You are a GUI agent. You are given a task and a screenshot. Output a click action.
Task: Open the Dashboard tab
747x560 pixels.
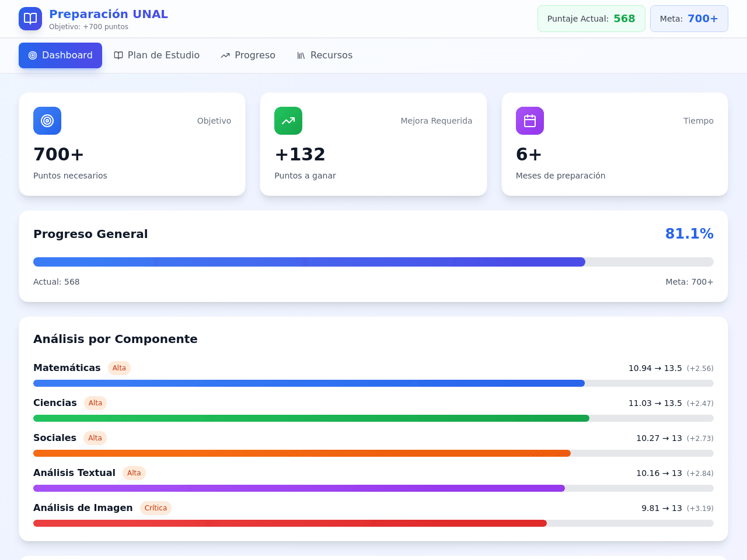(60, 55)
